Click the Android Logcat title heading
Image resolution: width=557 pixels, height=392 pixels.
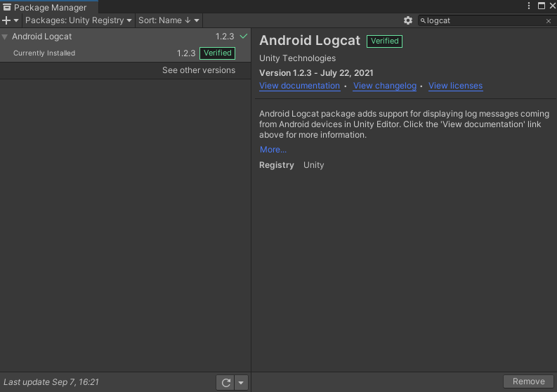(310, 41)
